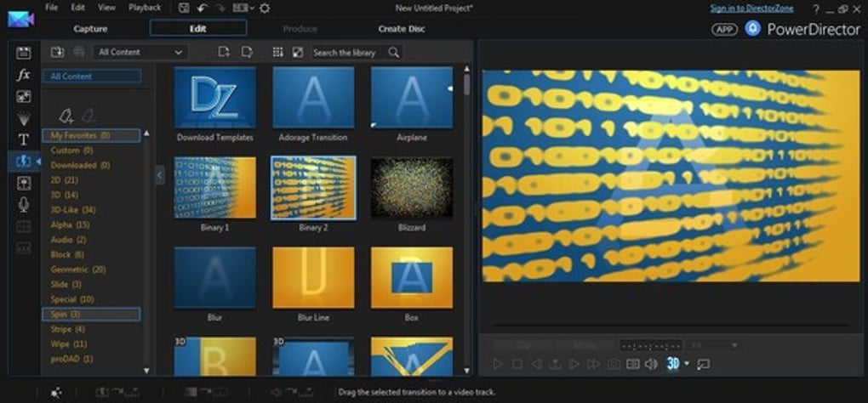This screenshot has height=403, width=868.
Task: Toggle 3D preview mode
Action: (672, 363)
